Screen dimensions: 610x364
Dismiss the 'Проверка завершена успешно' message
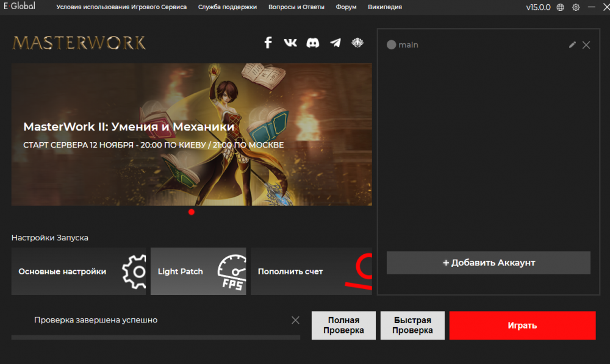click(295, 320)
